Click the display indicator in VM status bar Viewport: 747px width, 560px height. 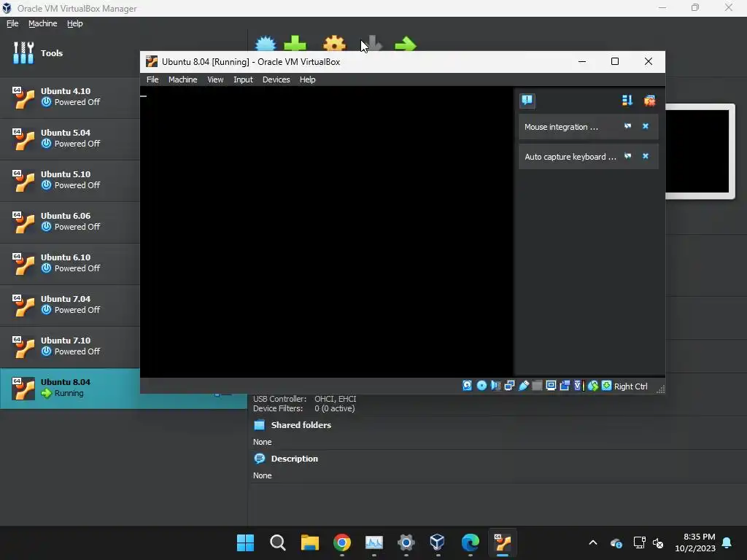pos(551,386)
